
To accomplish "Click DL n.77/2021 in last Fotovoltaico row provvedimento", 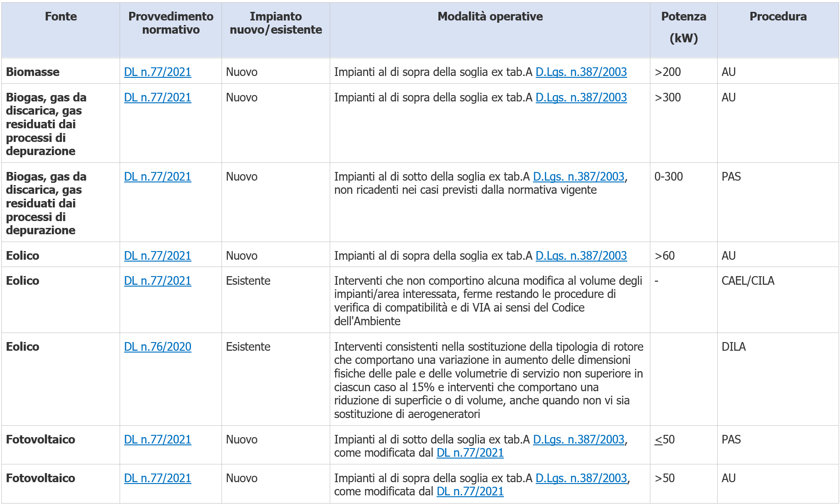I will pos(157,478).
